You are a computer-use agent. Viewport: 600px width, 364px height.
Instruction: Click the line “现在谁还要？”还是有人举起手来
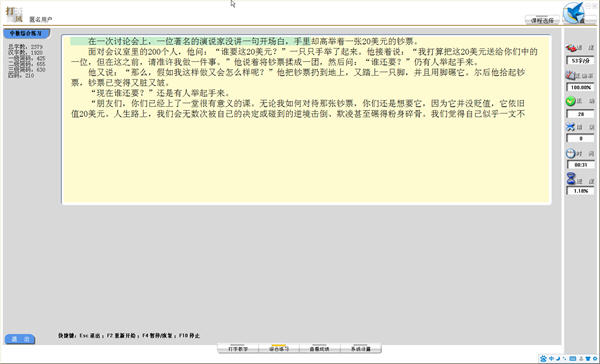coord(160,93)
